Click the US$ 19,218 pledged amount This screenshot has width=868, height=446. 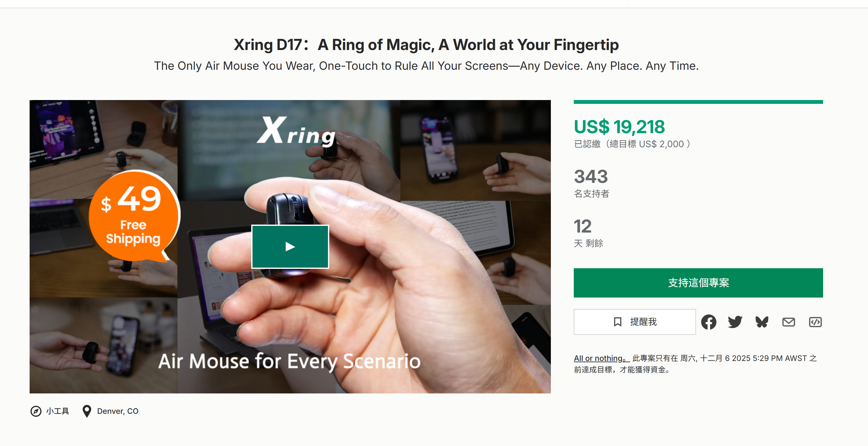click(x=619, y=127)
